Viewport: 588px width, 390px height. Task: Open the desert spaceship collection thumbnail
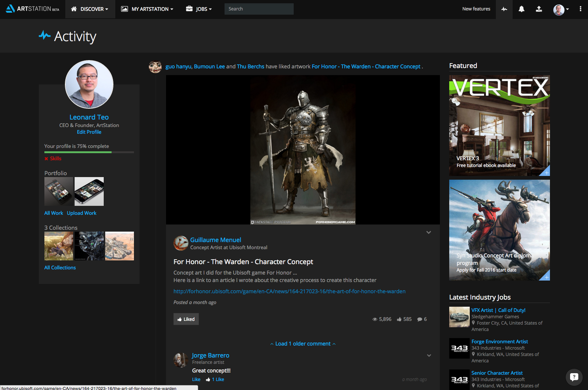(x=119, y=246)
